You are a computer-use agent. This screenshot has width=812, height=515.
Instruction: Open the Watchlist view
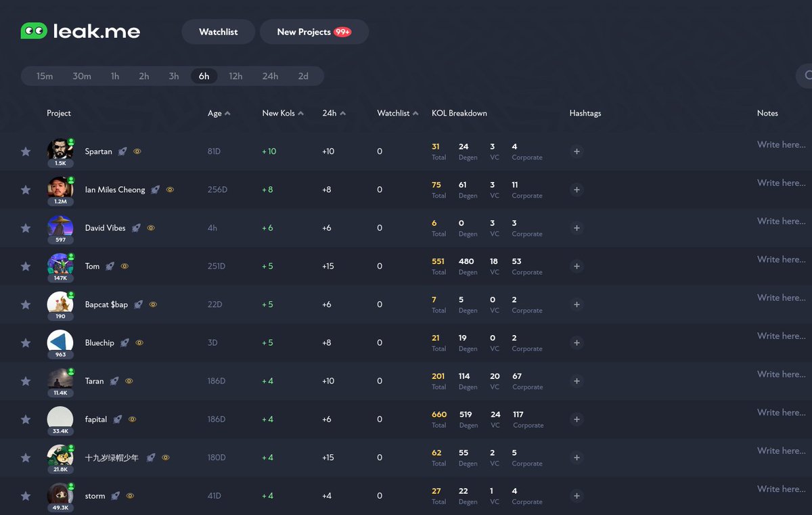point(218,31)
